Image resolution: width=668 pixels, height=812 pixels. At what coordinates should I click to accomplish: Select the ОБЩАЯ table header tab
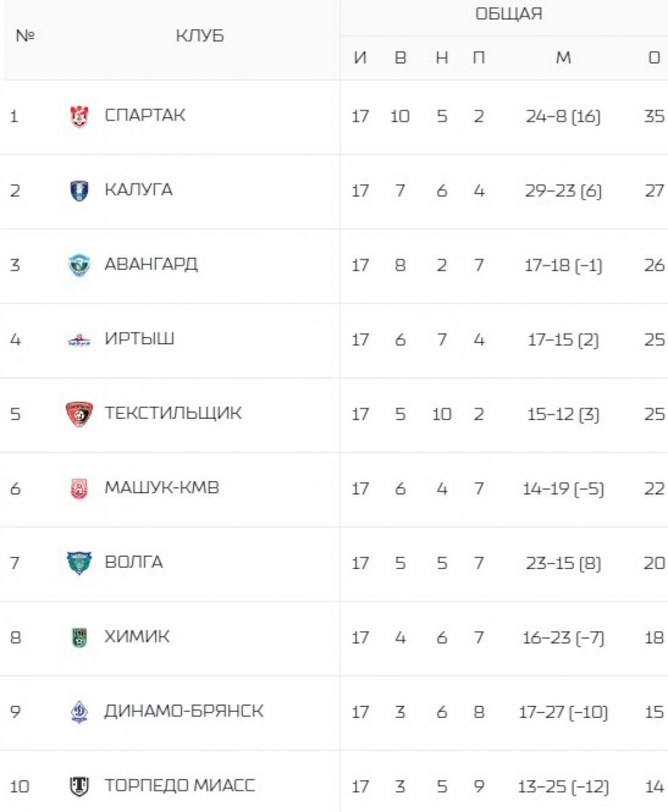click(509, 15)
